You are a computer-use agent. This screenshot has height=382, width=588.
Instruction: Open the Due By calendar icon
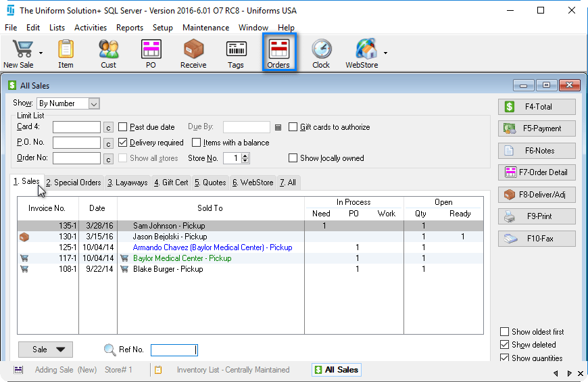coord(278,127)
